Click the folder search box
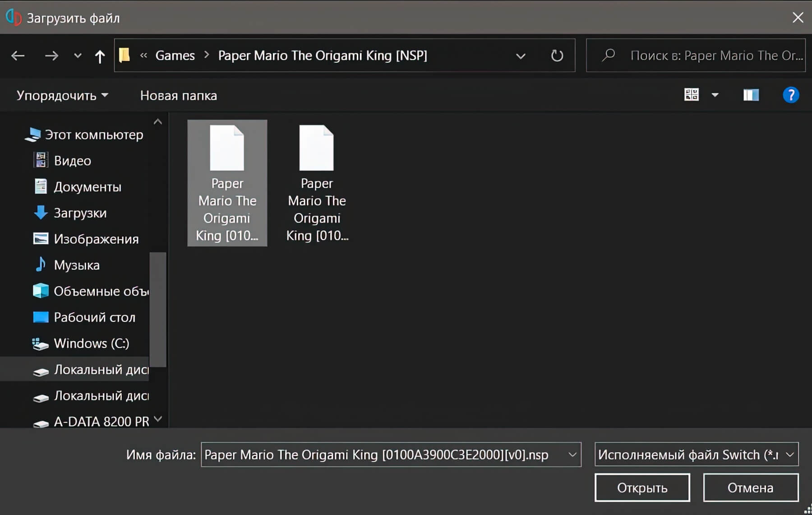 click(x=715, y=56)
